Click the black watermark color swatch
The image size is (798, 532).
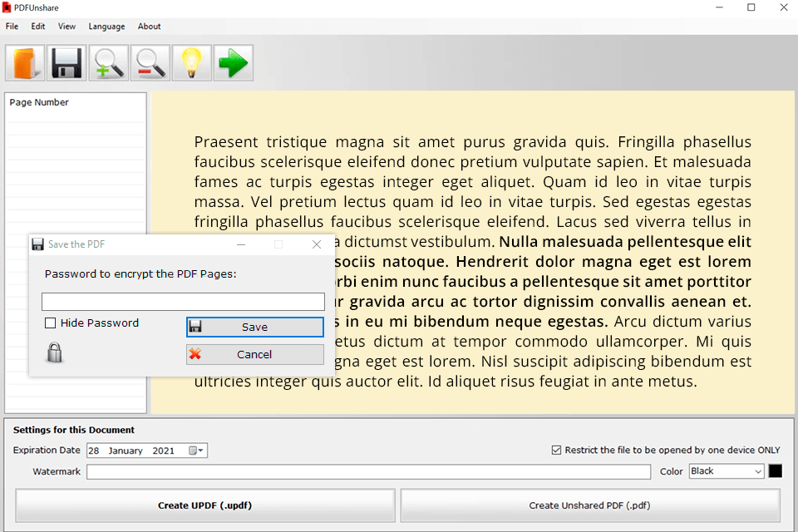(x=775, y=471)
